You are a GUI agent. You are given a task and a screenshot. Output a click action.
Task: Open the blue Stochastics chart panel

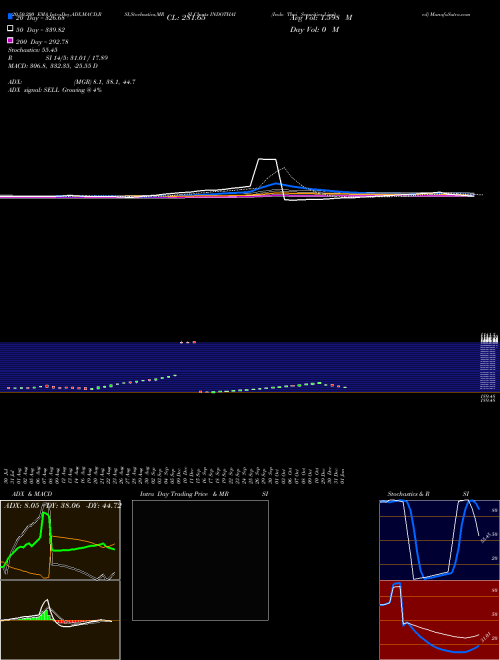[x=439, y=540]
